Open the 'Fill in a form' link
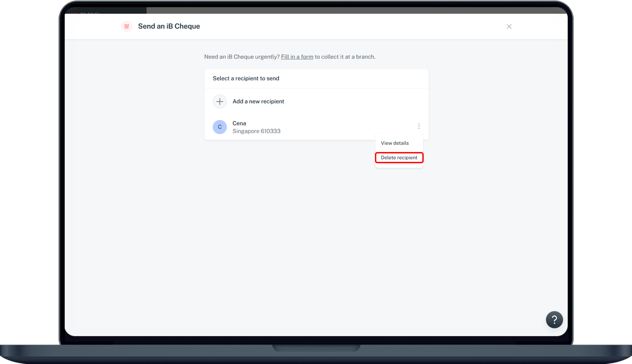 tap(297, 57)
